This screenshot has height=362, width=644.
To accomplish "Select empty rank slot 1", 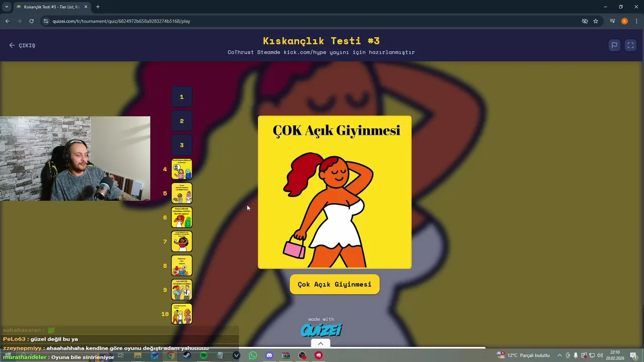I will [182, 97].
